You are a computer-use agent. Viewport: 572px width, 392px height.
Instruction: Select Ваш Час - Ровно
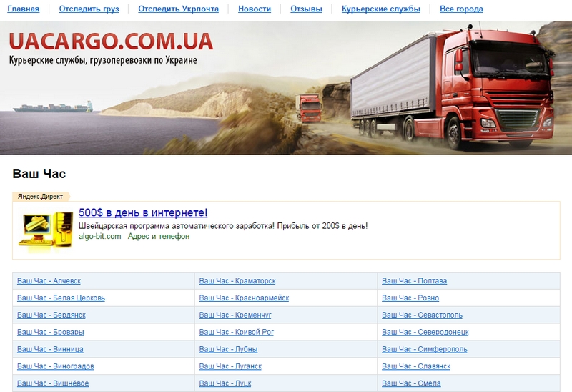(x=410, y=298)
